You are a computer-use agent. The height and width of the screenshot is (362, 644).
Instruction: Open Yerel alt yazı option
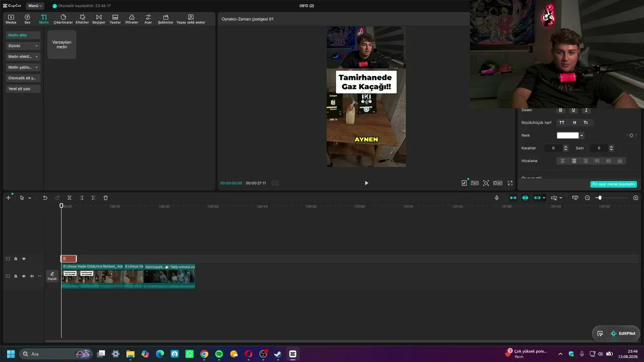tap(23, 88)
